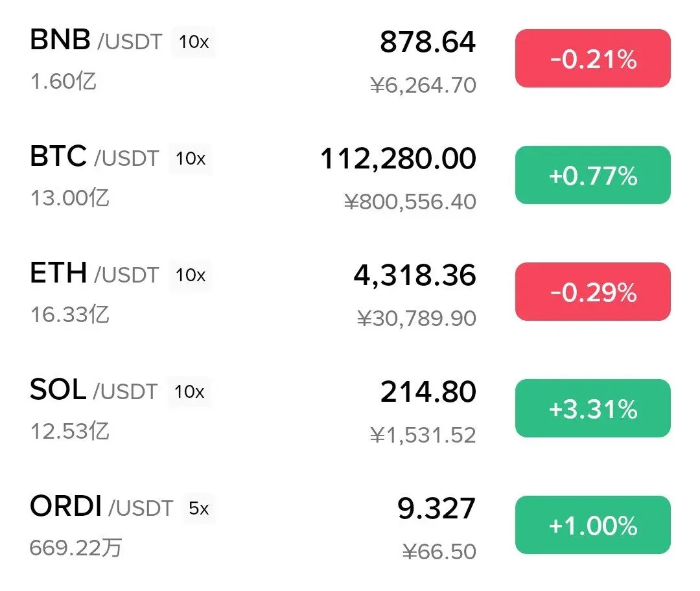The width and height of the screenshot is (700, 591).
Task: Click the BTC +0.77% change button
Action: pyautogui.click(x=593, y=175)
